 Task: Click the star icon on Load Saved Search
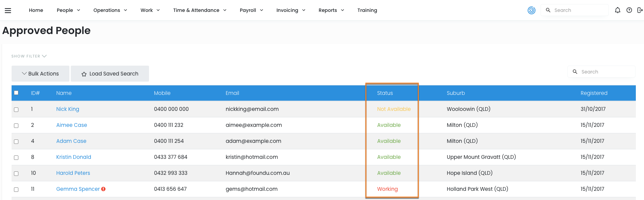coord(84,74)
